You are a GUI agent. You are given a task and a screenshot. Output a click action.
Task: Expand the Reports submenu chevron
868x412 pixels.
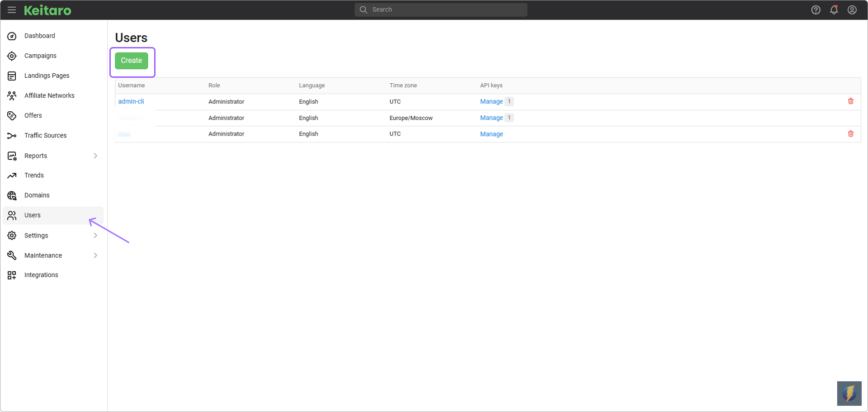(x=95, y=156)
